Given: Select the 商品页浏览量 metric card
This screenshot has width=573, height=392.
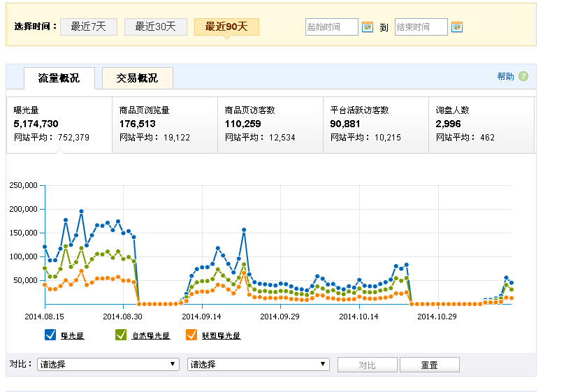Looking at the screenshot, I should coord(165,124).
